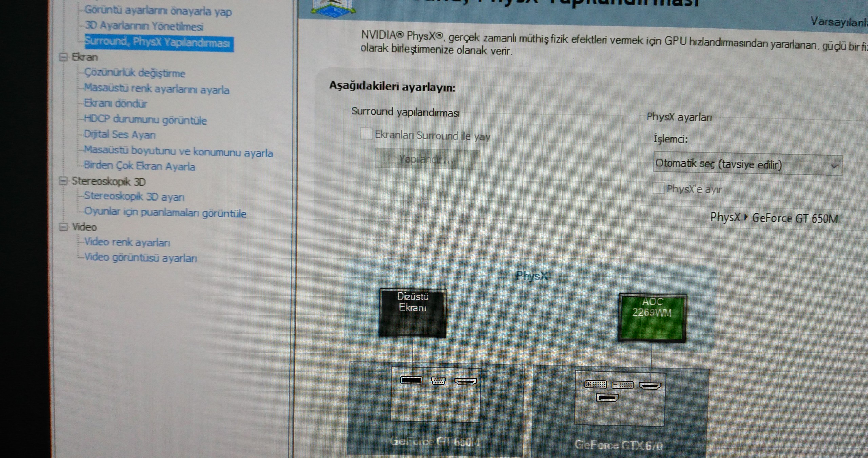Click the GTX 670 second DVI port
Viewport: 868px width, 458px height.
coord(623,385)
